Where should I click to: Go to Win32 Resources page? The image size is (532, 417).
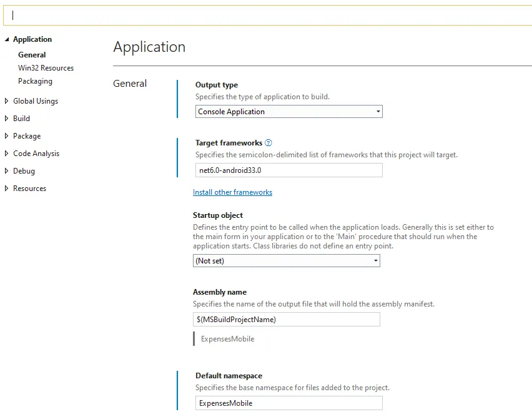[46, 68]
